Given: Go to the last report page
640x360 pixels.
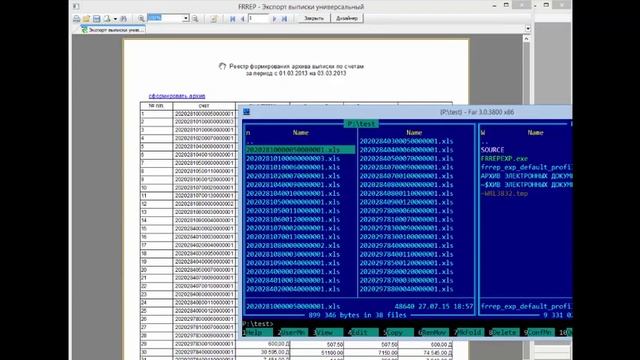Looking at the screenshot, I should (284, 19).
